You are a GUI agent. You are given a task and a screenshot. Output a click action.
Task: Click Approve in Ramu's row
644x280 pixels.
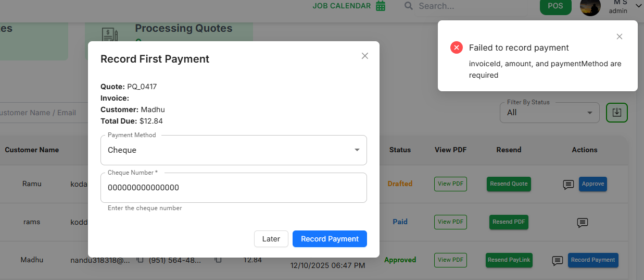[592, 184]
